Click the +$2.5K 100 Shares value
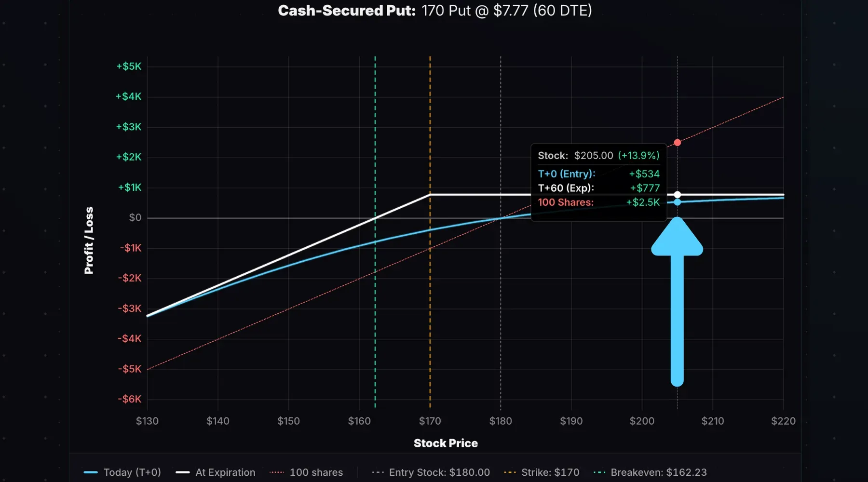This screenshot has width=868, height=482. (x=643, y=202)
